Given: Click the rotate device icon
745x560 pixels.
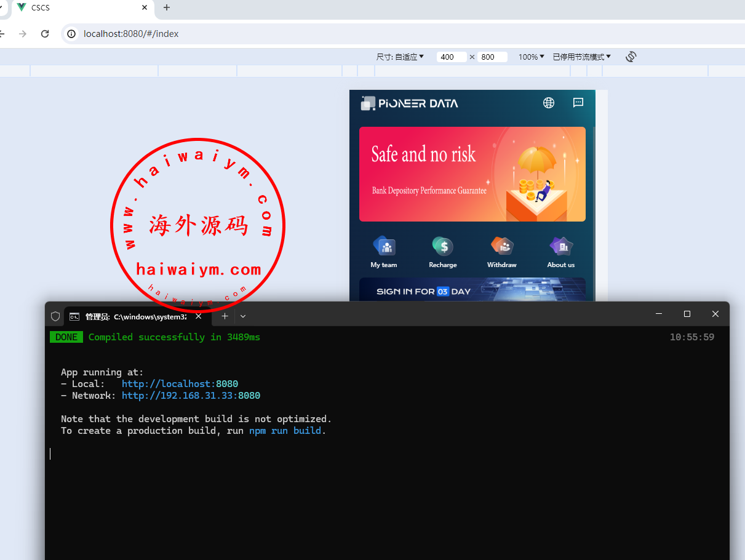Looking at the screenshot, I should [631, 57].
